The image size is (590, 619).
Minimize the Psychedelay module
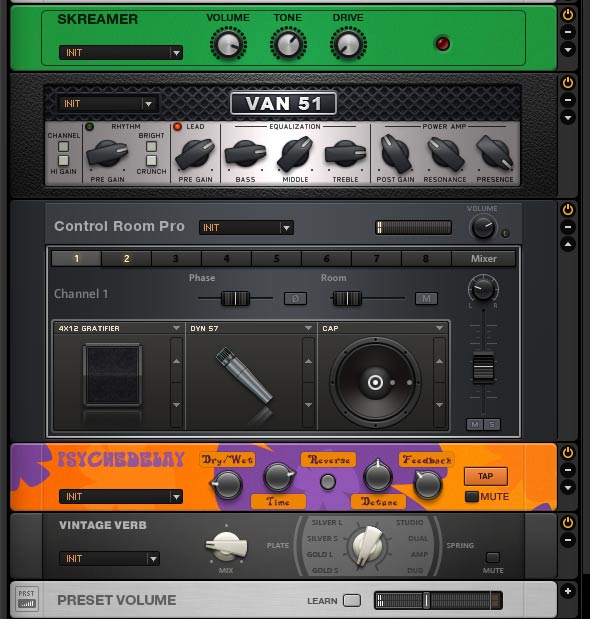point(568,470)
